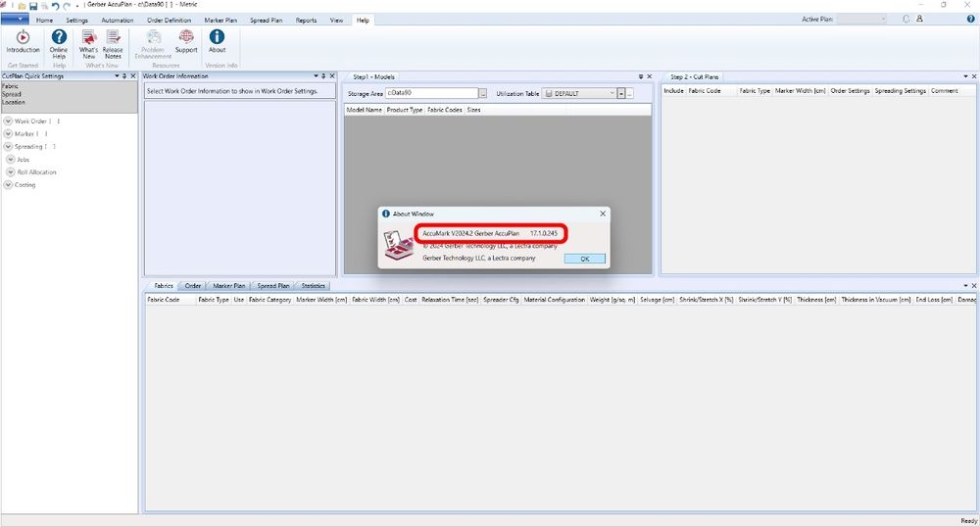Select the Help ribbon tab
This screenshot has height=527, width=980.
pos(363,20)
